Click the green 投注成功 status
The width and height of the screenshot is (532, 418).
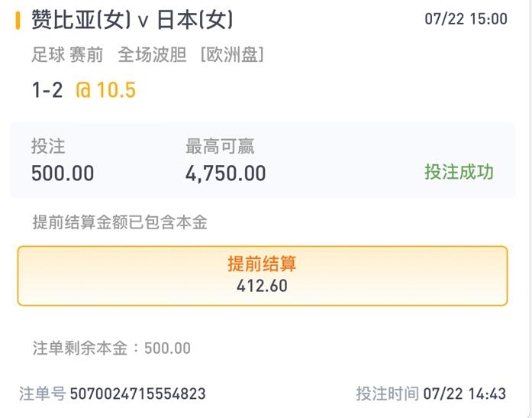coord(459,172)
